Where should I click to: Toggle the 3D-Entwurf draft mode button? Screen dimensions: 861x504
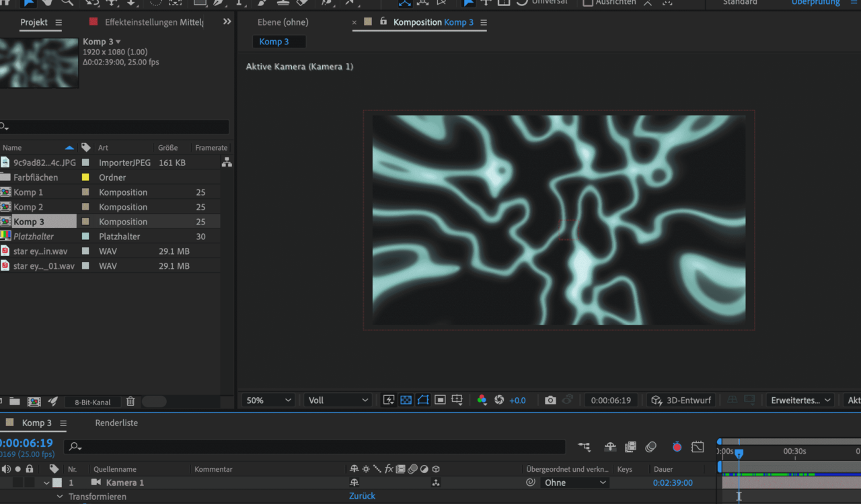pos(681,400)
